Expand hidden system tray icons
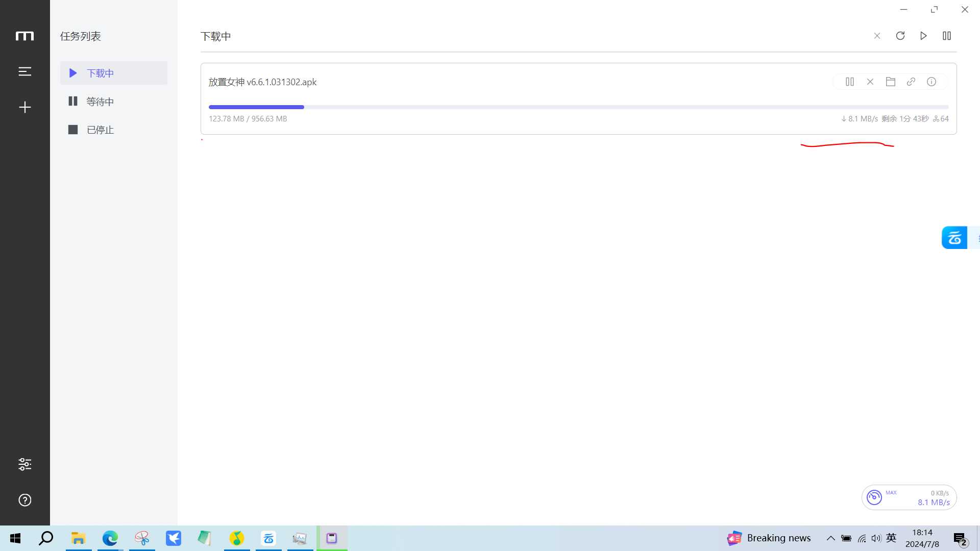 (x=831, y=538)
